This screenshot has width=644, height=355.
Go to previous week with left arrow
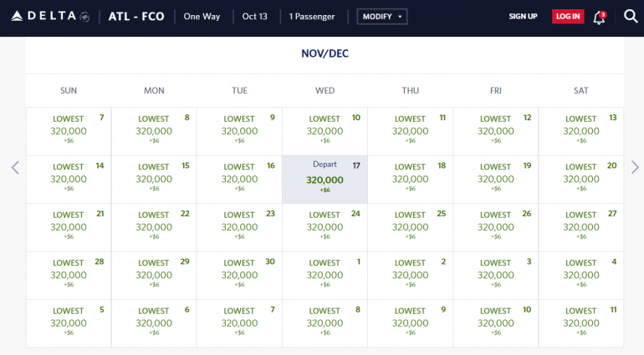pos(15,167)
